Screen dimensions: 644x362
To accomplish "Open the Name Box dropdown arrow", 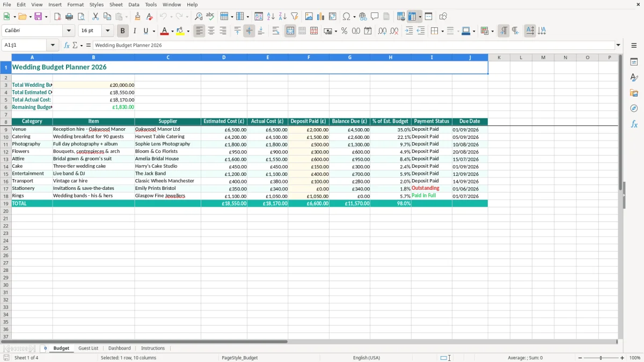I will coord(53,46).
